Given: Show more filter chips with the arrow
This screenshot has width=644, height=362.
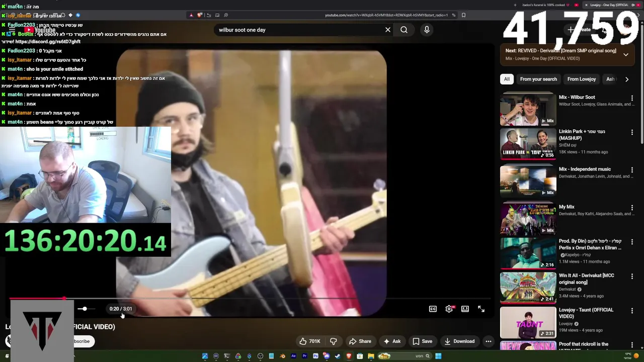Looking at the screenshot, I should (627, 79).
